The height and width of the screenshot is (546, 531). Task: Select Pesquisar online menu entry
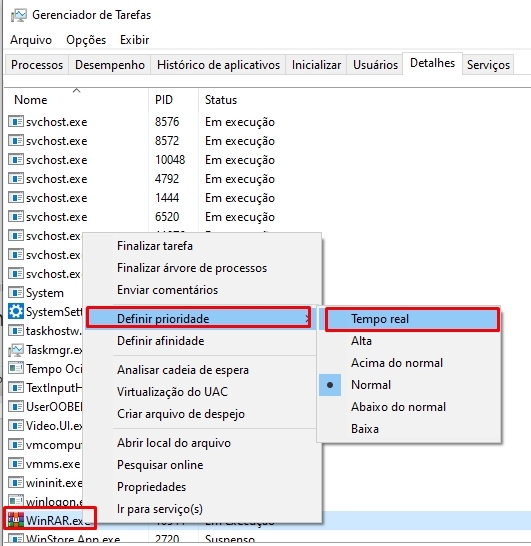coord(202,465)
